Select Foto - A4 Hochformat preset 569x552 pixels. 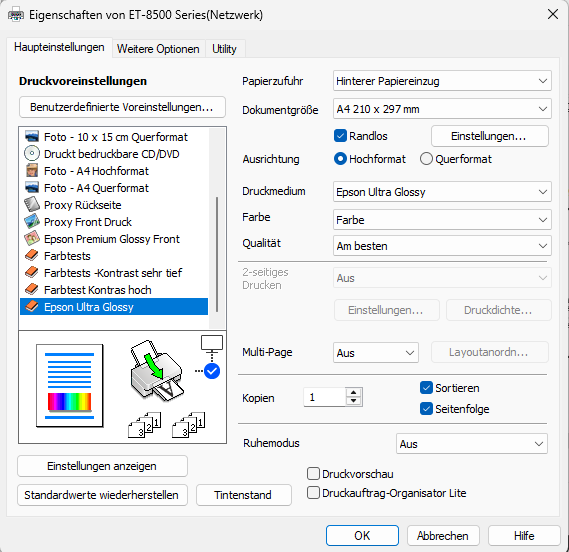click(x=114, y=171)
